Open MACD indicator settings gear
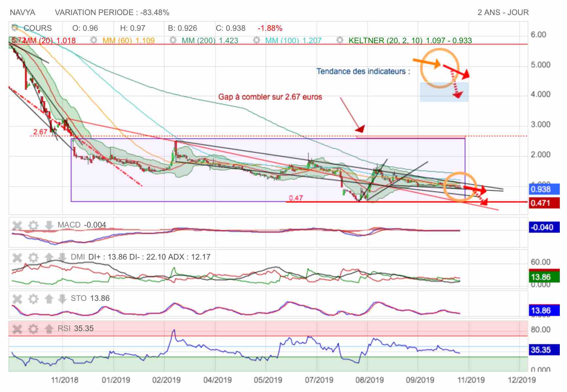 [x=33, y=225]
